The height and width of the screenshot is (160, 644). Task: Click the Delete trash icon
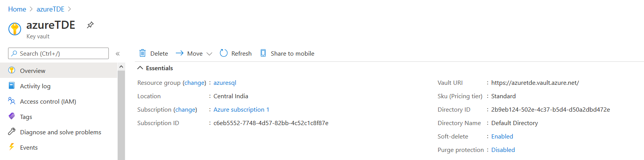143,53
